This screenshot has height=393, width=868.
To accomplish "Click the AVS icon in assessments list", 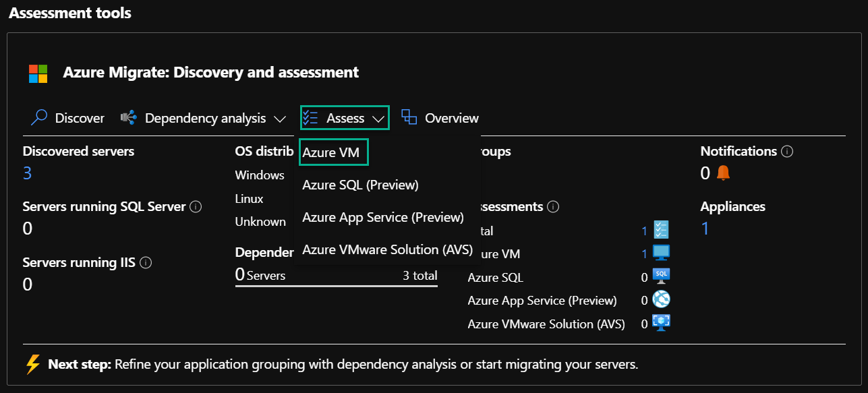I will click(661, 323).
